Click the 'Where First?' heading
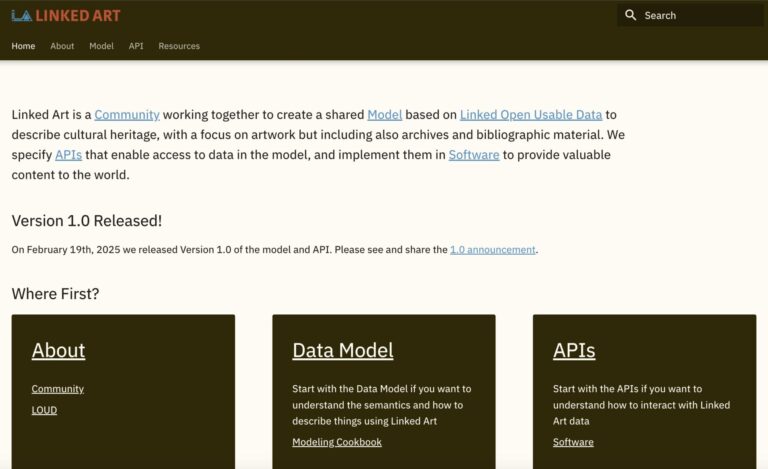 click(55, 294)
